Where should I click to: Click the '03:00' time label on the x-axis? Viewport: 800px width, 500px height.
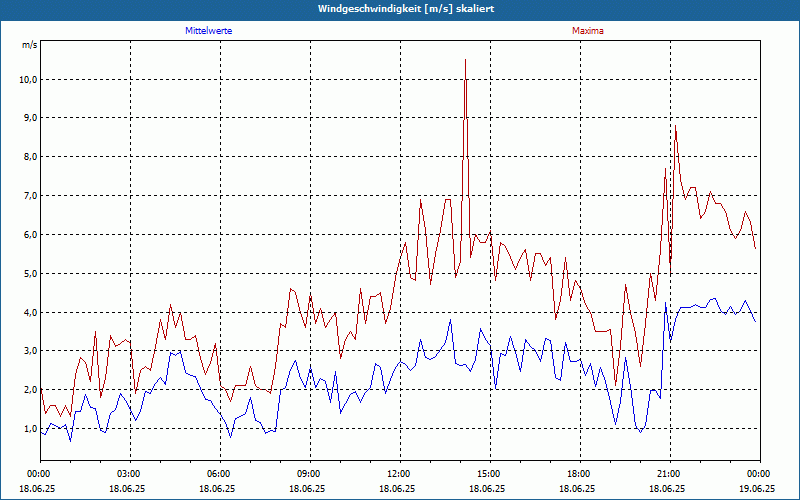click(131, 474)
